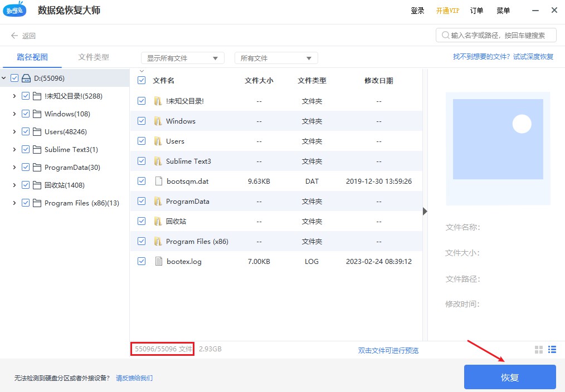Image resolution: width=565 pixels, height=392 pixels.
Task: Click the bootex.log file icon
Action: (158, 261)
